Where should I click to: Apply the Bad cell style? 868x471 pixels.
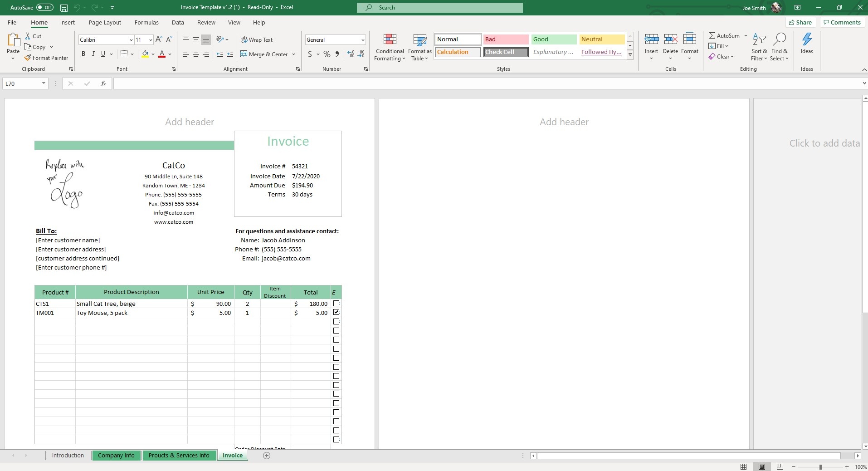coord(506,39)
